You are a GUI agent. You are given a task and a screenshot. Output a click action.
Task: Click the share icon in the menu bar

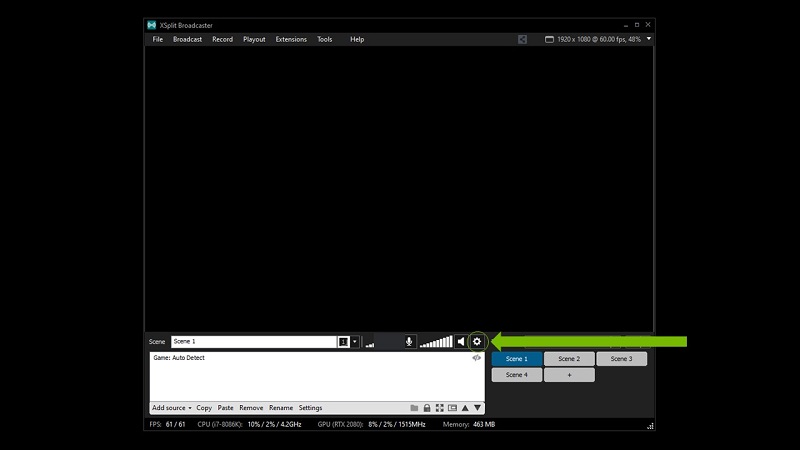(522, 39)
